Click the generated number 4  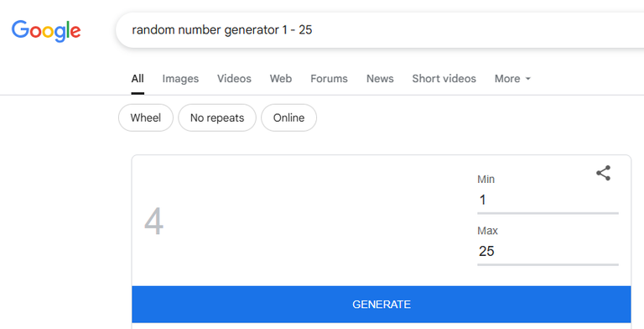click(x=154, y=222)
